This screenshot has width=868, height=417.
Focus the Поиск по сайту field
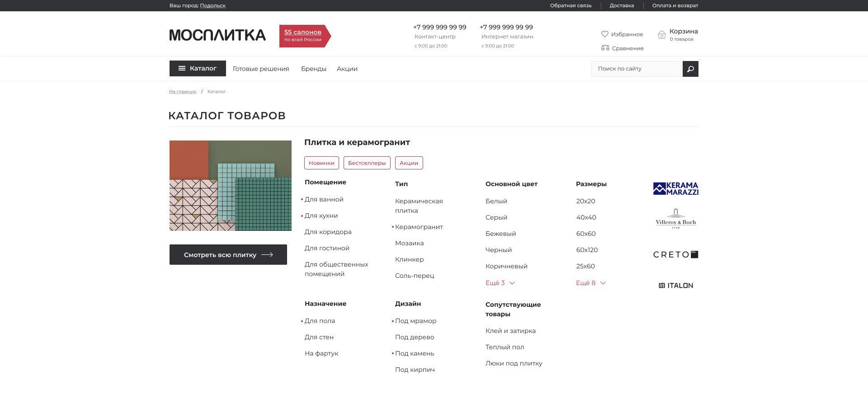(636, 69)
